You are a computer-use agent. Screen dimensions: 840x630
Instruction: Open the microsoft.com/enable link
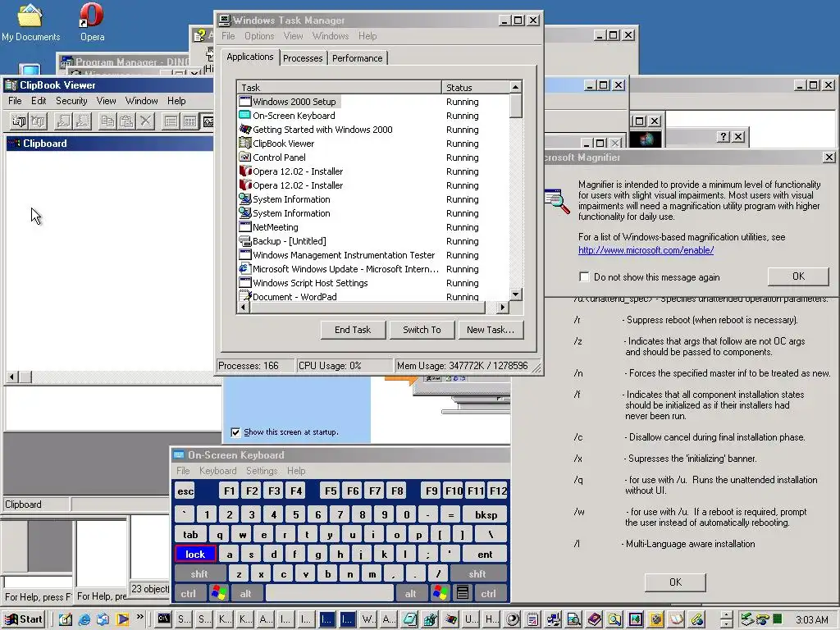tap(646, 250)
